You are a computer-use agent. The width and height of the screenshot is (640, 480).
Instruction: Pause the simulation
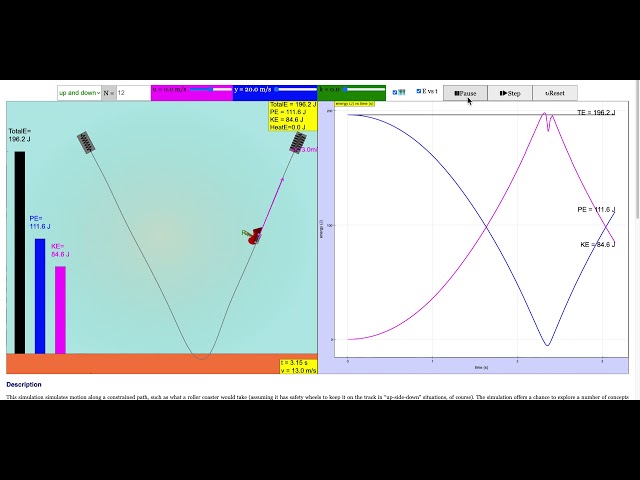coord(465,93)
